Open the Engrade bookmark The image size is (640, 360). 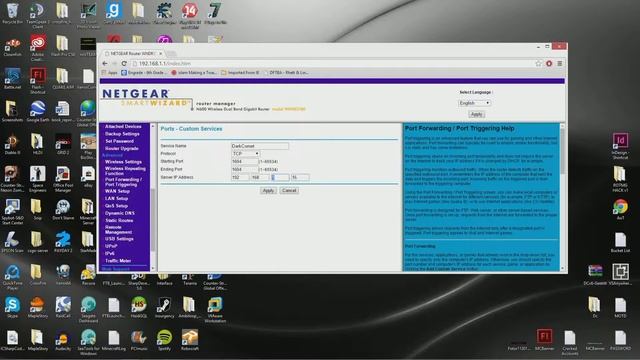[144, 73]
